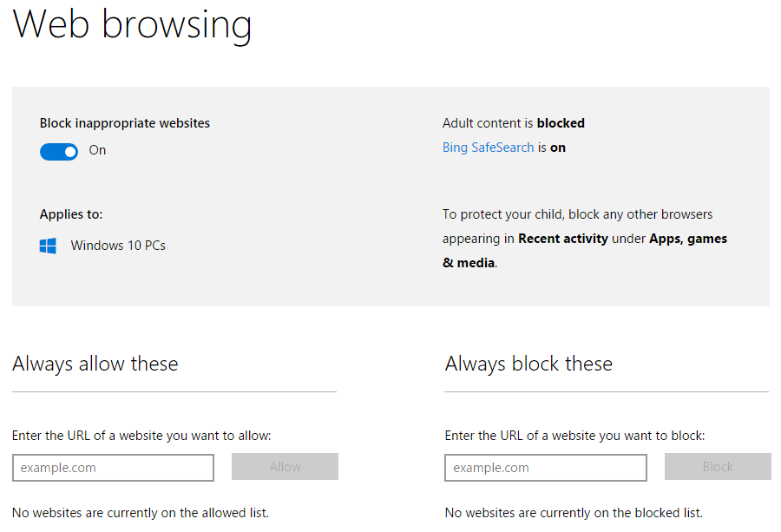Click the Always allow these heading
The height and width of the screenshot is (532, 781).
pos(95,364)
